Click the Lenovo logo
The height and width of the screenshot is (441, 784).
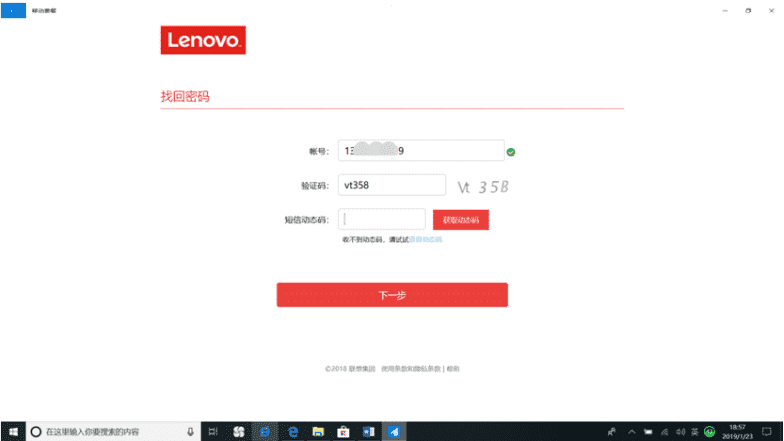coord(203,40)
